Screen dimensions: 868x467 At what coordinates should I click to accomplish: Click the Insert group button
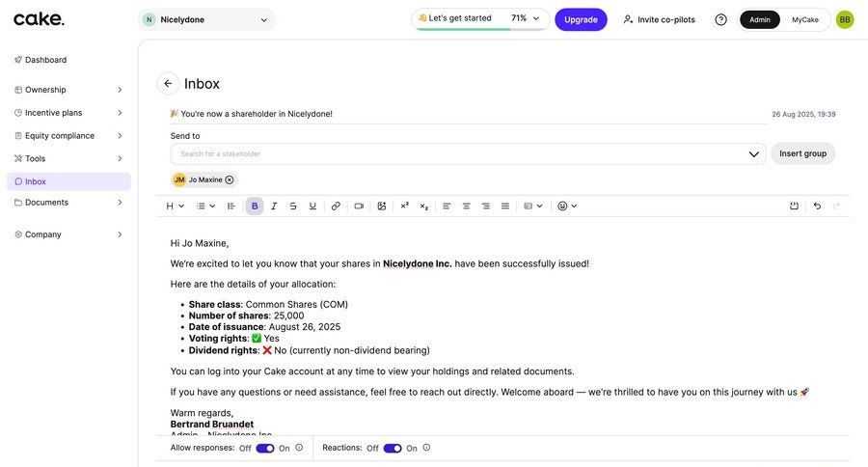click(802, 153)
